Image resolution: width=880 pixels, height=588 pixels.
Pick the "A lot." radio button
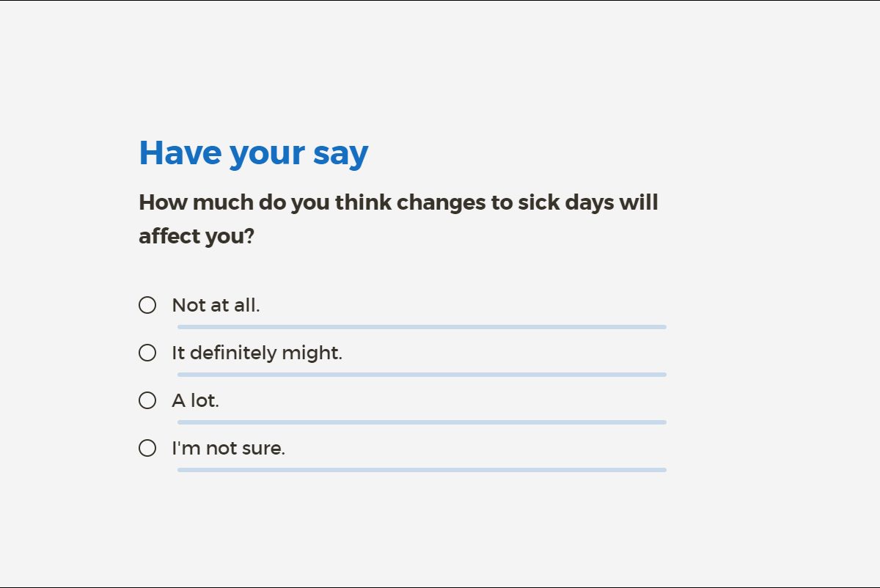pos(147,400)
